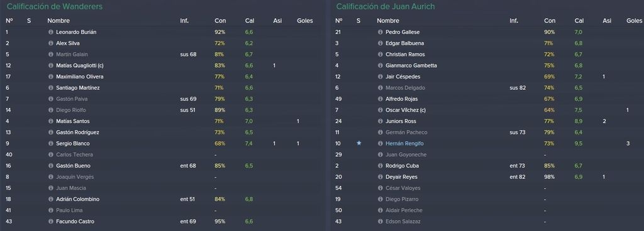The width and height of the screenshot is (644, 231).
Task: Click info icon next to Sergio Blanco
Action: click(51, 143)
